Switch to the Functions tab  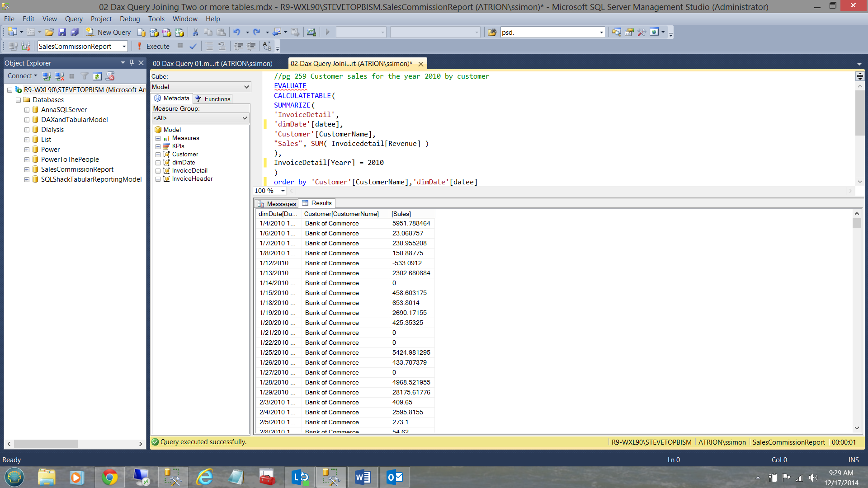click(x=213, y=99)
